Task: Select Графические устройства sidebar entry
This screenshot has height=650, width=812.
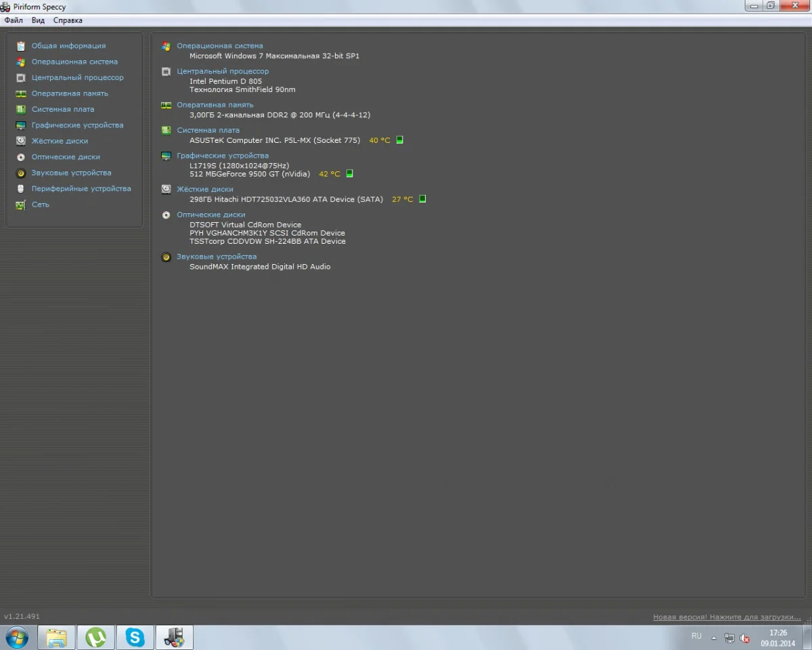Action: [77, 125]
